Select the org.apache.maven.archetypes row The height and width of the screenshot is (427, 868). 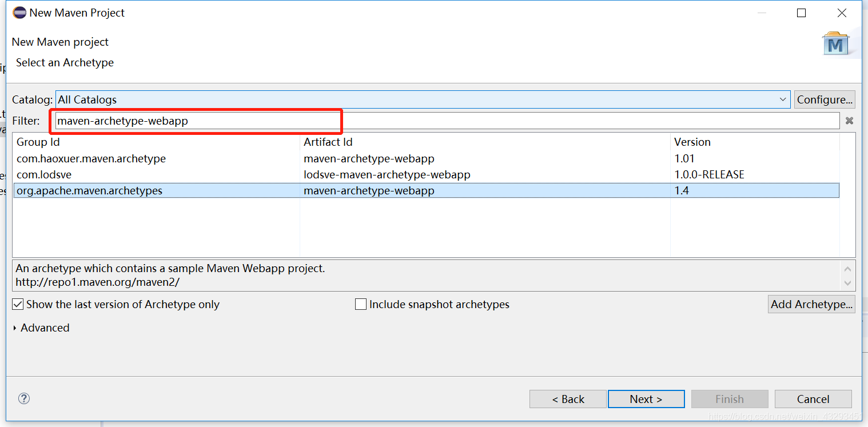426,190
